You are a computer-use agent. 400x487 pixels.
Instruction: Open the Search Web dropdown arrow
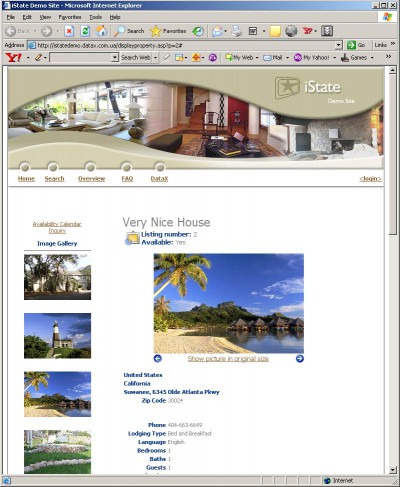coord(155,58)
